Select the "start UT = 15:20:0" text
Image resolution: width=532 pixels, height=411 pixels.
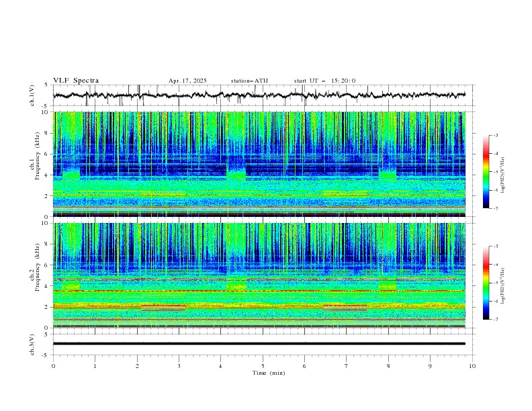[x=324, y=81]
